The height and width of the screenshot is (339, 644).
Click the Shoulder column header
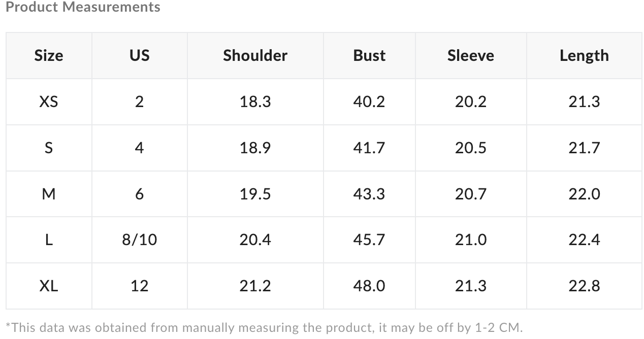255,55
